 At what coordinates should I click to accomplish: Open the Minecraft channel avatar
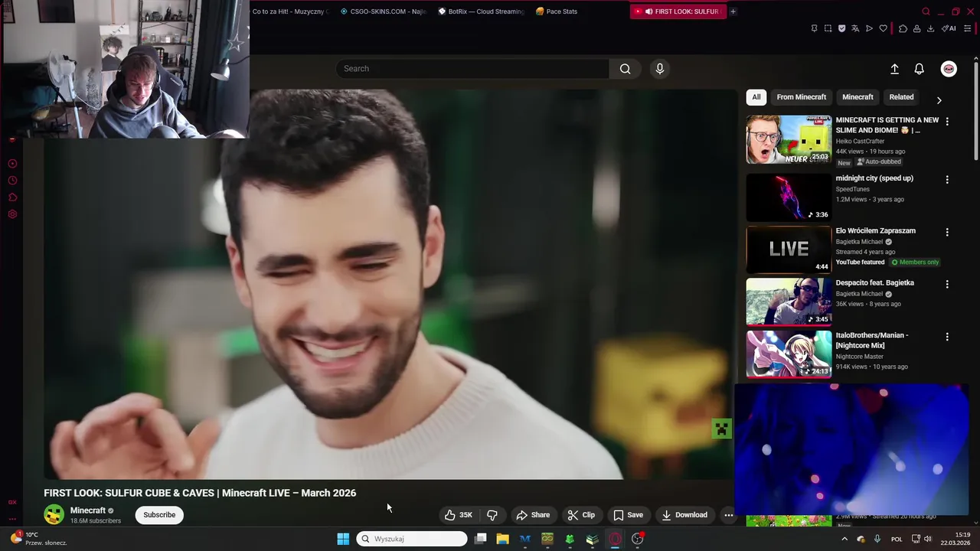pyautogui.click(x=54, y=515)
